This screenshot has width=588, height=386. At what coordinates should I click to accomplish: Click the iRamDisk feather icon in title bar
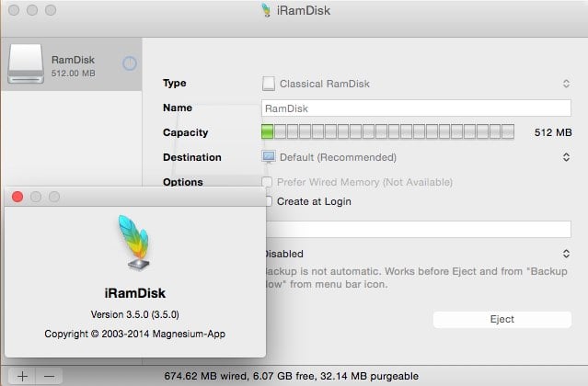click(266, 10)
